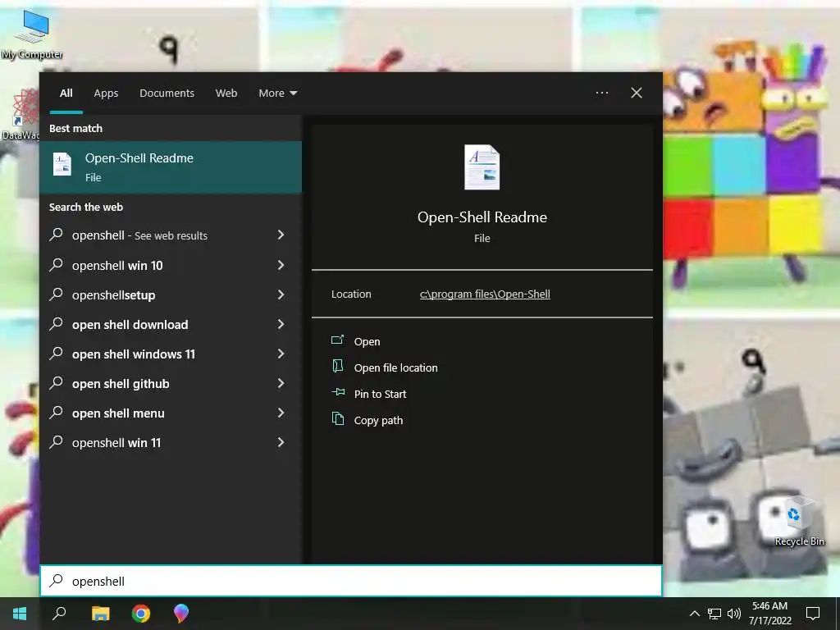Expand chevron for 'openshellsetup'
This screenshot has height=630, width=840.
point(281,294)
